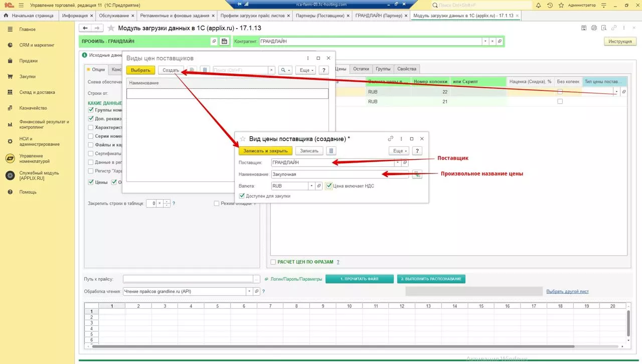This screenshot has height=364, width=642.
Task: Open search magnifier in Виды цен поставщиков
Action: click(x=285, y=70)
